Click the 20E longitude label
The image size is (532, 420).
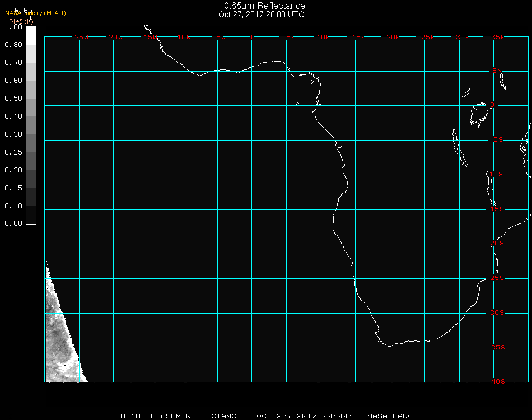click(x=393, y=37)
